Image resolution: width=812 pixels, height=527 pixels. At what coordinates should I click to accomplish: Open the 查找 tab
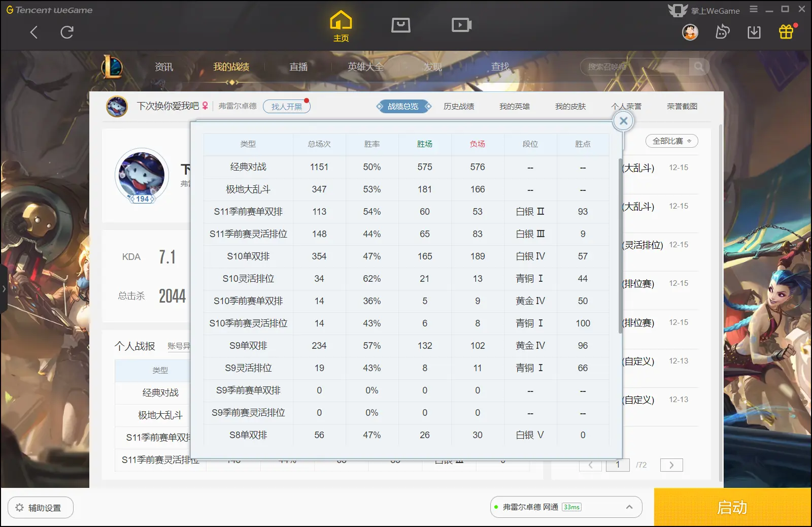pos(500,67)
